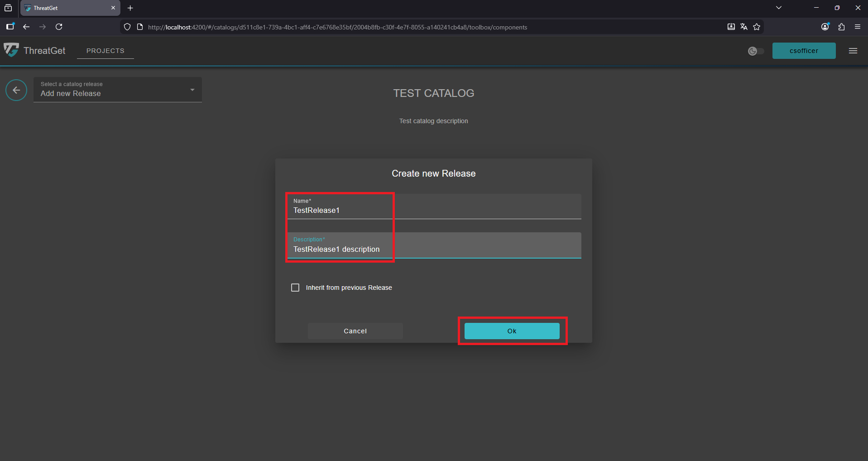Open the application hamburger menu beside csofficer
Viewport: 868px width, 461px height.
coord(853,50)
